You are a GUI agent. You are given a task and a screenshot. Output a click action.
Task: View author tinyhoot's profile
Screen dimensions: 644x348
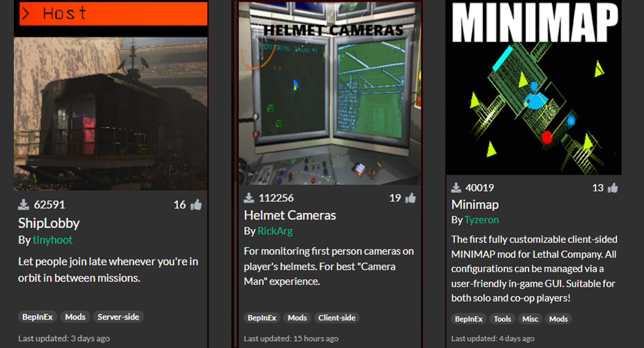coord(53,240)
